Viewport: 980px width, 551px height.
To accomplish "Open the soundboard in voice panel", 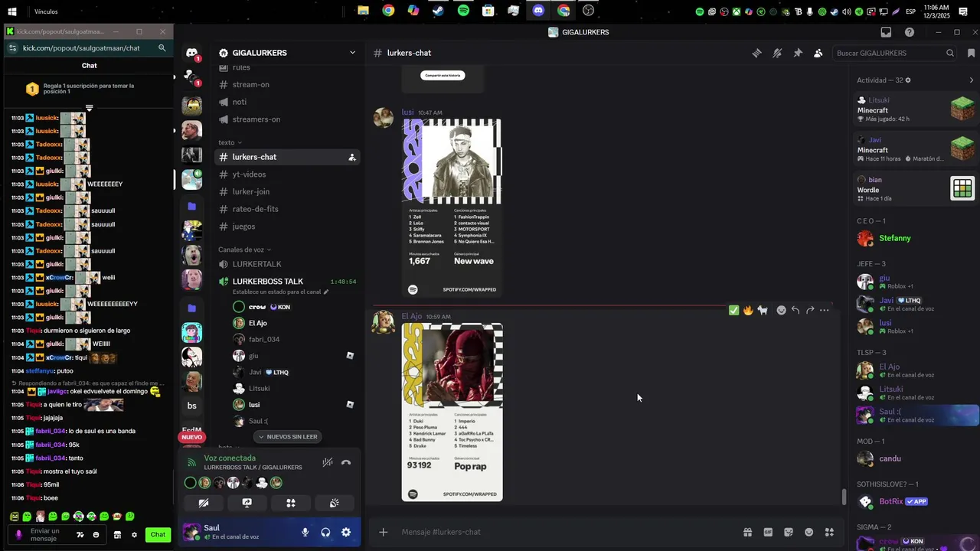I will point(335,503).
